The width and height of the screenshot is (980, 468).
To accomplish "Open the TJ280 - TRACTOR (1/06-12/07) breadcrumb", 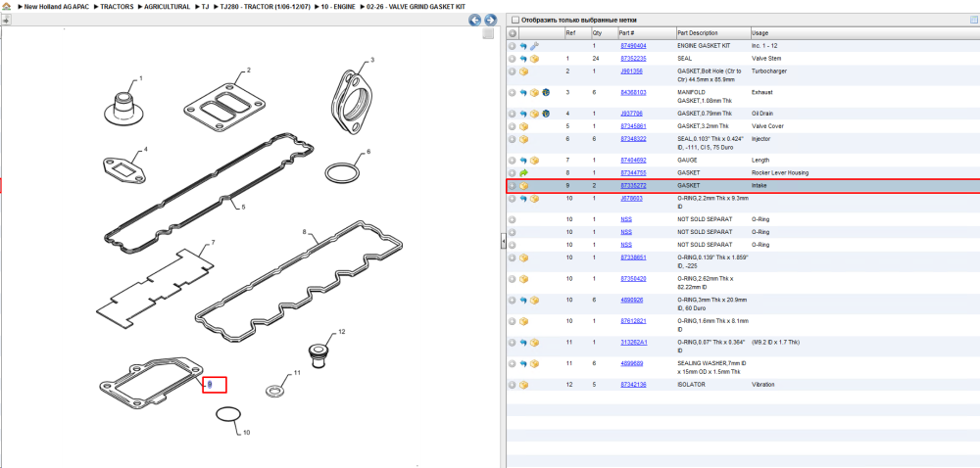I will click(x=265, y=6).
